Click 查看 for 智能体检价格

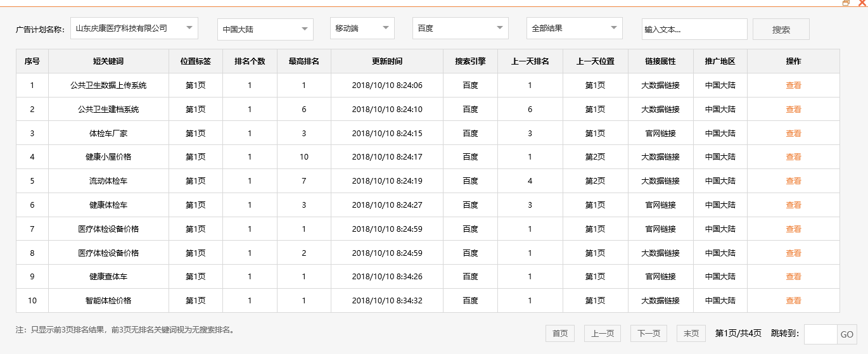[793, 301]
